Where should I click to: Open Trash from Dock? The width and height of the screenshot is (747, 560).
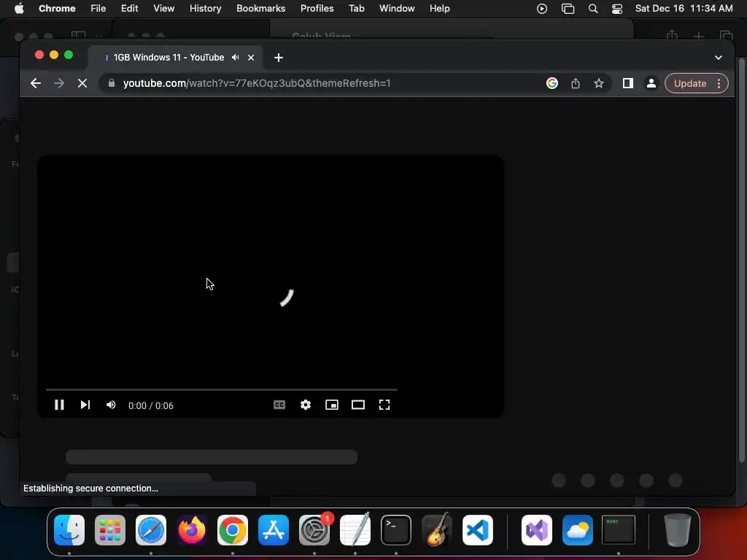(x=677, y=529)
